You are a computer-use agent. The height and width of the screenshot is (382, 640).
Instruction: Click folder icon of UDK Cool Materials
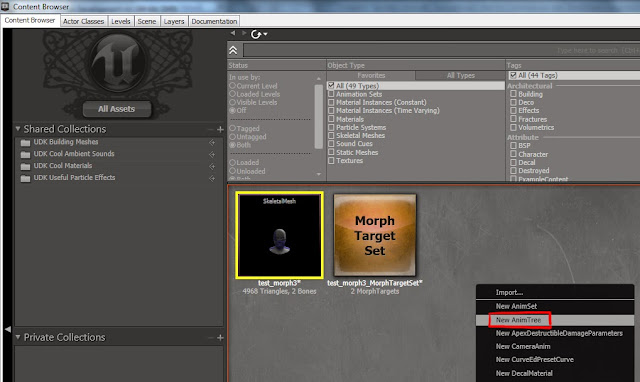pyautogui.click(x=25, y=167)
